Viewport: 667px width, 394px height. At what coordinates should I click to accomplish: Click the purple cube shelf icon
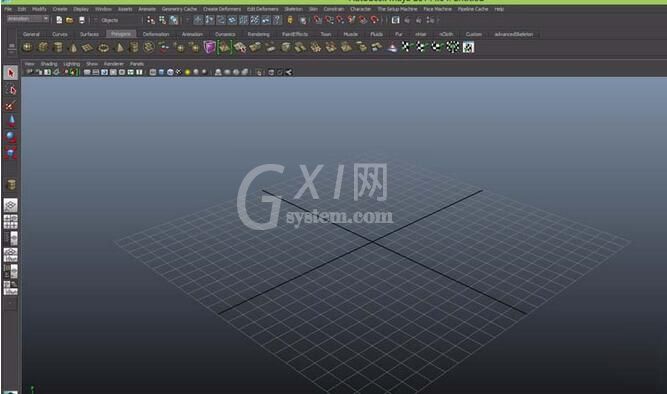[209, 47]
